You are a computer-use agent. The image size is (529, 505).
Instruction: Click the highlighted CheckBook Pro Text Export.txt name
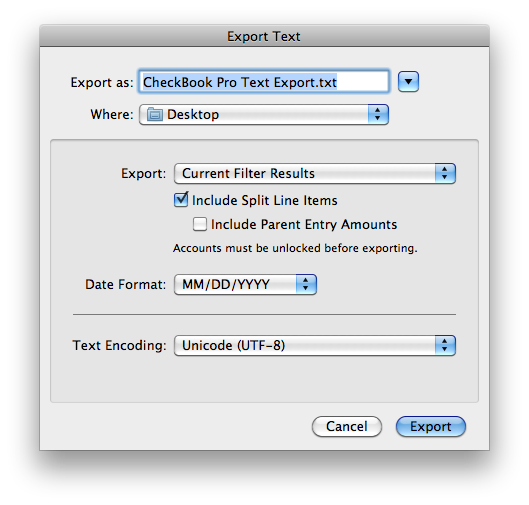tap(240, 82)
